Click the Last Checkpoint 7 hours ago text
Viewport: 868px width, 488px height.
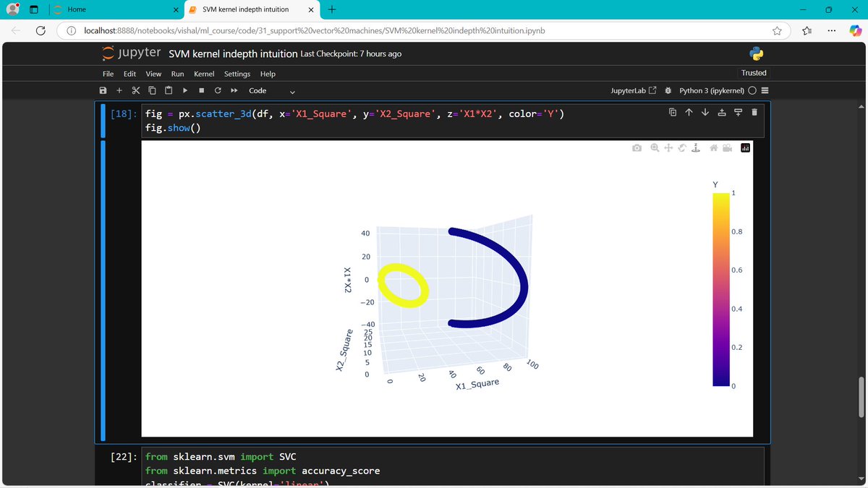(x=351, y=53)
